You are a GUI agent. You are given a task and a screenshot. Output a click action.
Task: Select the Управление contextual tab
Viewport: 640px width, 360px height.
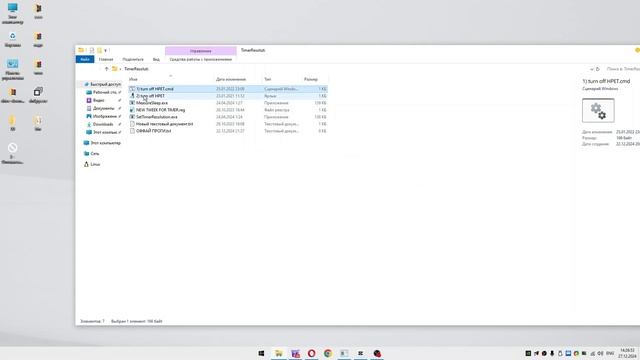coord(200,51)
